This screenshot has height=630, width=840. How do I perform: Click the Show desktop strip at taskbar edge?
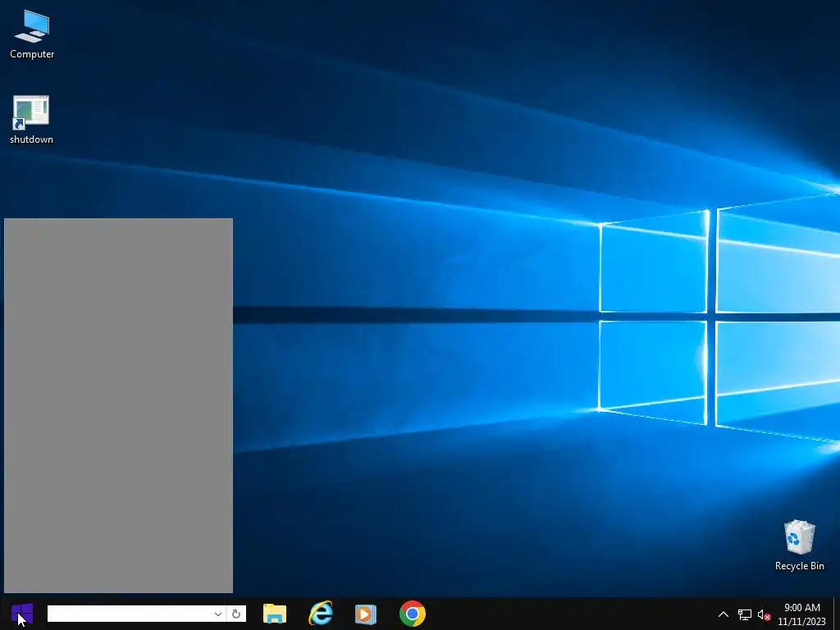pos(837,614)
